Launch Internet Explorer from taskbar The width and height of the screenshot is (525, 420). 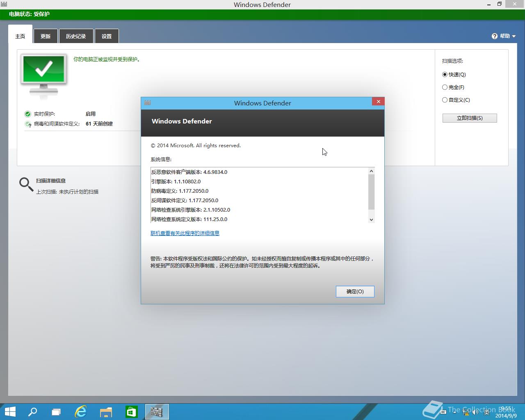pos(81,411)
